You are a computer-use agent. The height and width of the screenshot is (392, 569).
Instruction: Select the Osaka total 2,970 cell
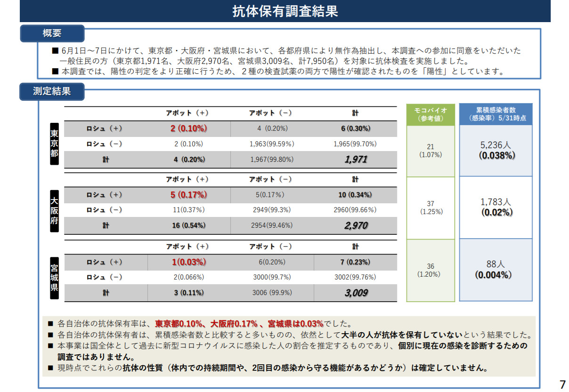pos(355,226)
